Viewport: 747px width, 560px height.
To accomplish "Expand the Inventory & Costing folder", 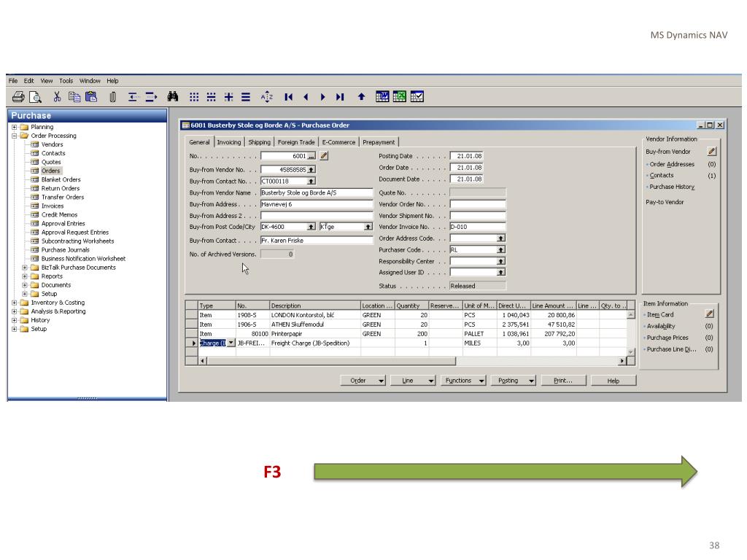I will pos(15,303).
